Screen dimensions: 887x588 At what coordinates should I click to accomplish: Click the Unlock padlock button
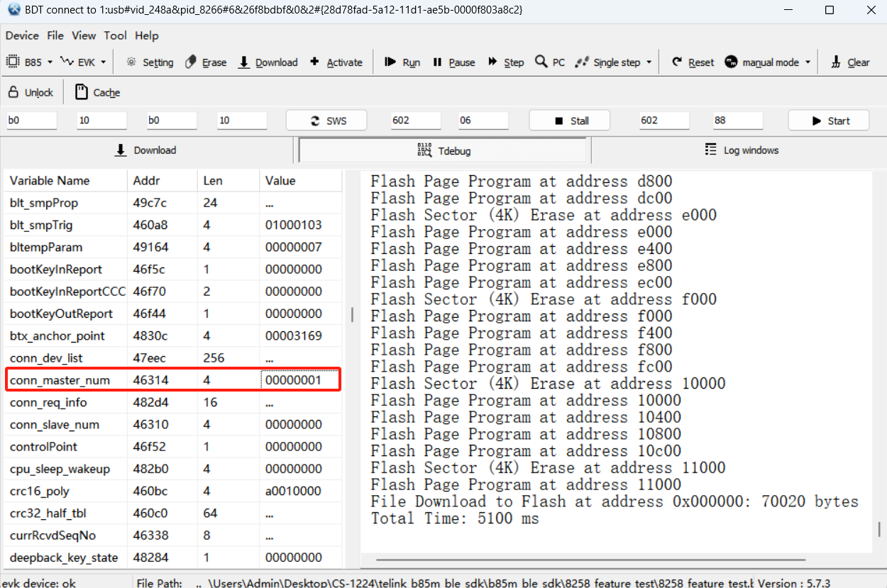(x=30, y=92)
